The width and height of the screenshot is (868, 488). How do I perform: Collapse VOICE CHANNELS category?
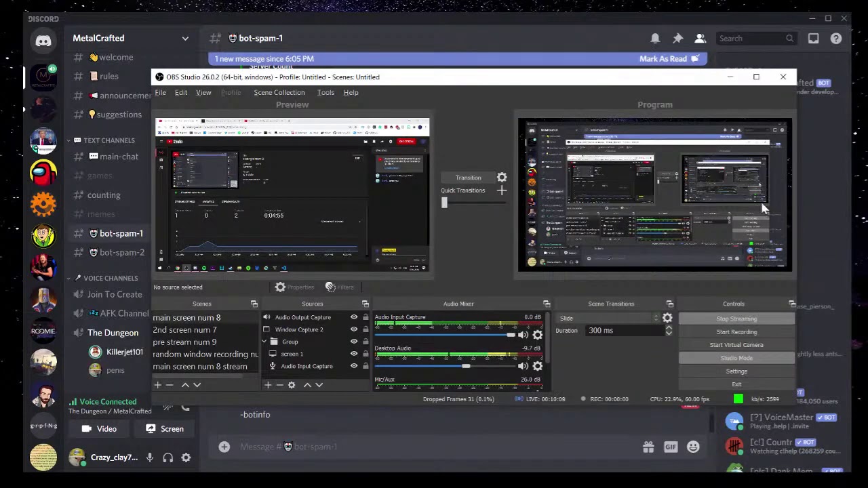coord(110,278)
